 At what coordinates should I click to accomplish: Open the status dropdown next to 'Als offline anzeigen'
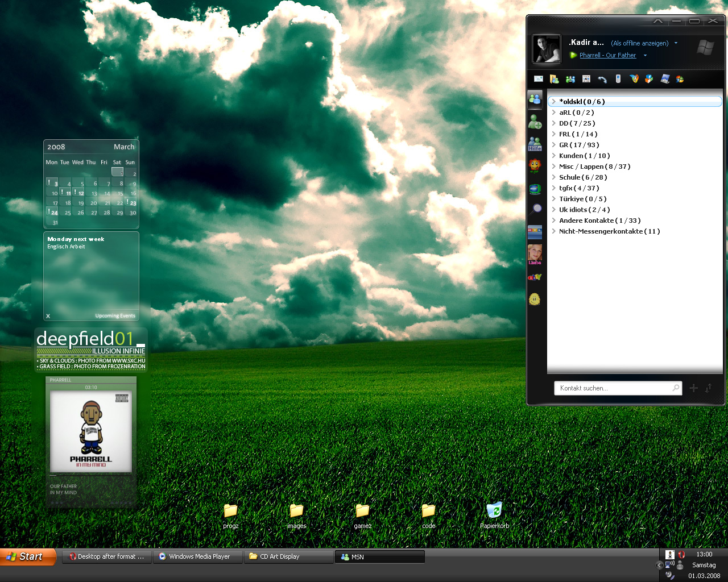676,43
